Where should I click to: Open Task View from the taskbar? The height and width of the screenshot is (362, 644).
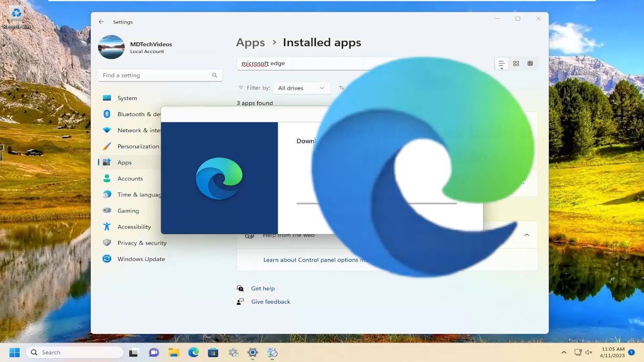point(134,352)
